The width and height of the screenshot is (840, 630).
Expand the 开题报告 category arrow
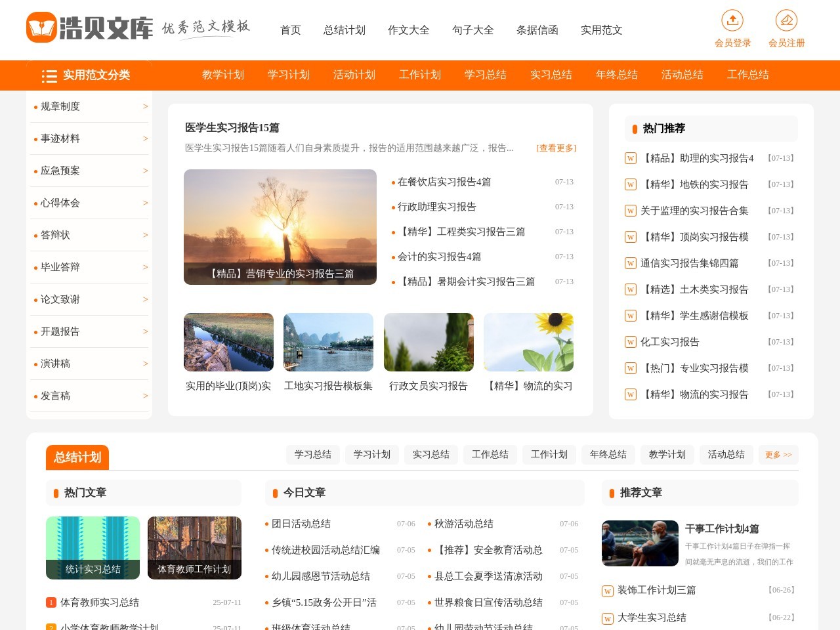145,331
